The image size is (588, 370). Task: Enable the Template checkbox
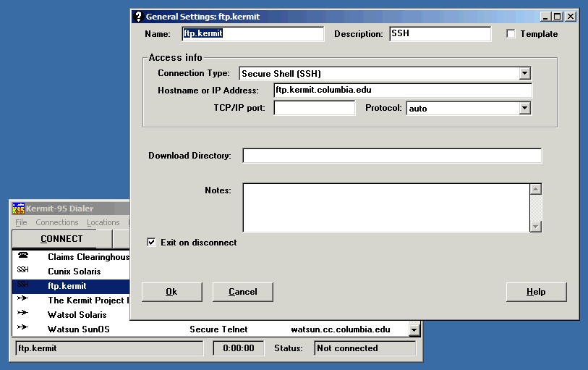pyautogui.click(x=511, y=33)
